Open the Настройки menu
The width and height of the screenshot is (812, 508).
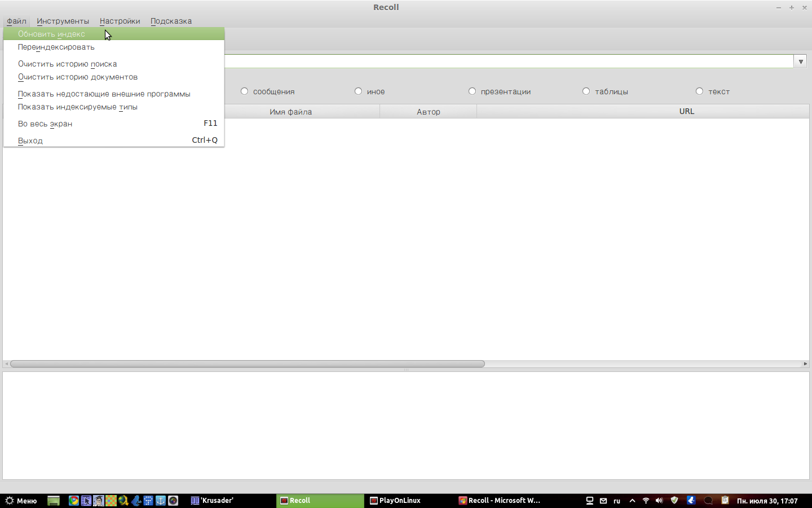(120, 21)
